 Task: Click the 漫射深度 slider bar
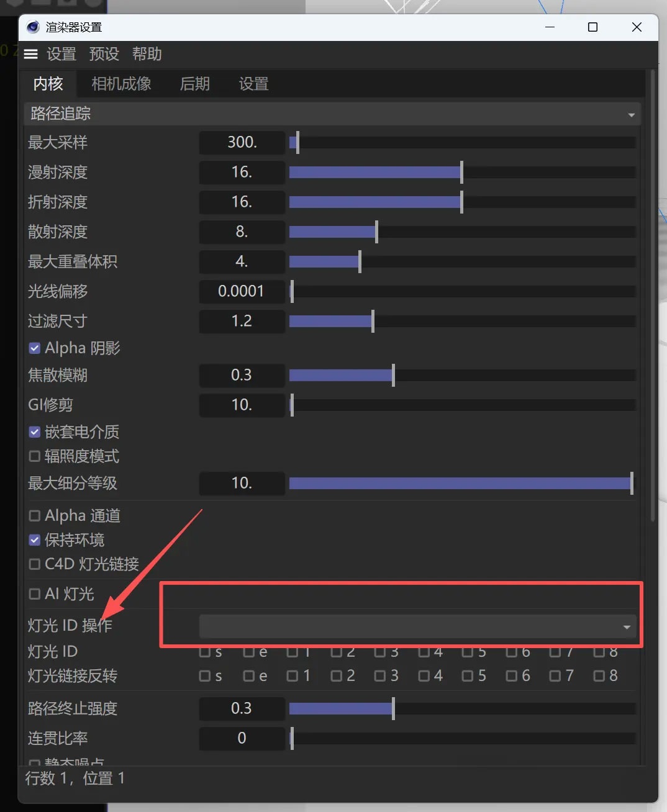461,173
